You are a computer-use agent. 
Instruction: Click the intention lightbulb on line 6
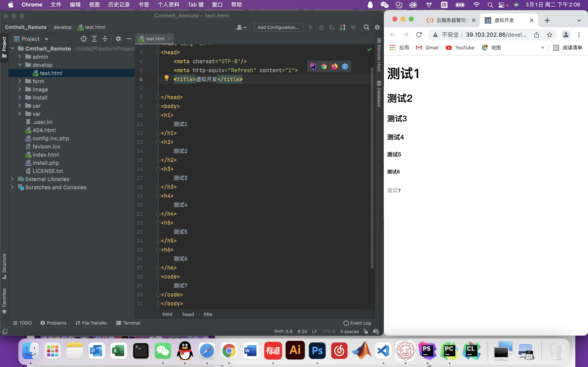tap(166, 78)
